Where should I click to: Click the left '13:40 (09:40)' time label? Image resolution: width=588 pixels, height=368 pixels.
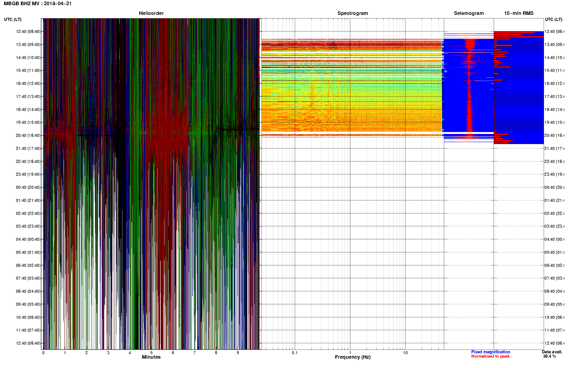(28, 44)
